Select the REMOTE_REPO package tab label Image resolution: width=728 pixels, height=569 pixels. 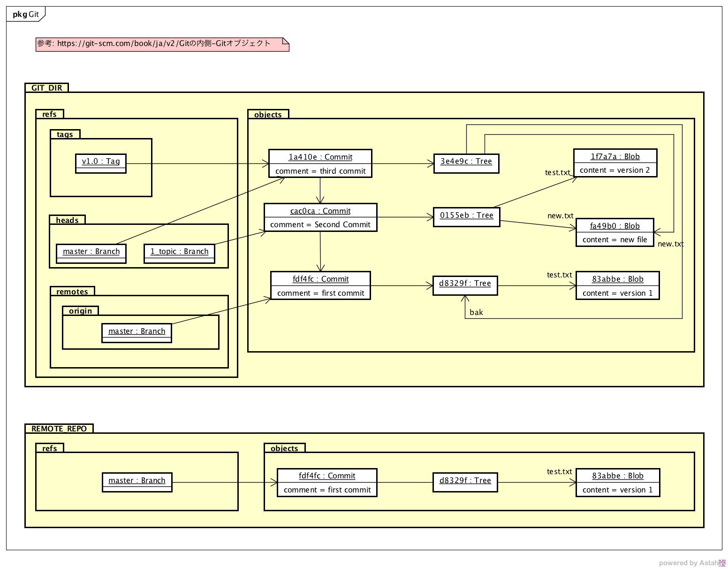(x=59, y=428)
